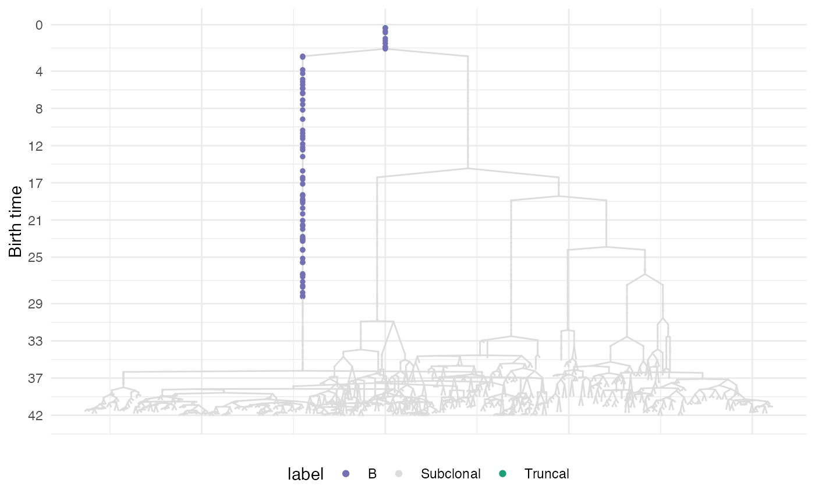Viewport: 815px width, 504px height.
Task: Click the 'Birth time' y-axis title
Action: pyautogui.click(x=16, y=221)
